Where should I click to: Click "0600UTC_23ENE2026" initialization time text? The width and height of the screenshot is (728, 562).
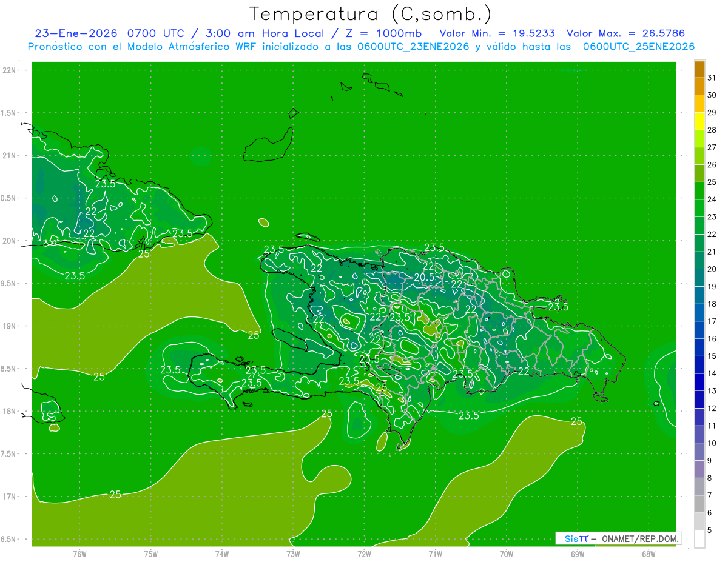[413, 47]
